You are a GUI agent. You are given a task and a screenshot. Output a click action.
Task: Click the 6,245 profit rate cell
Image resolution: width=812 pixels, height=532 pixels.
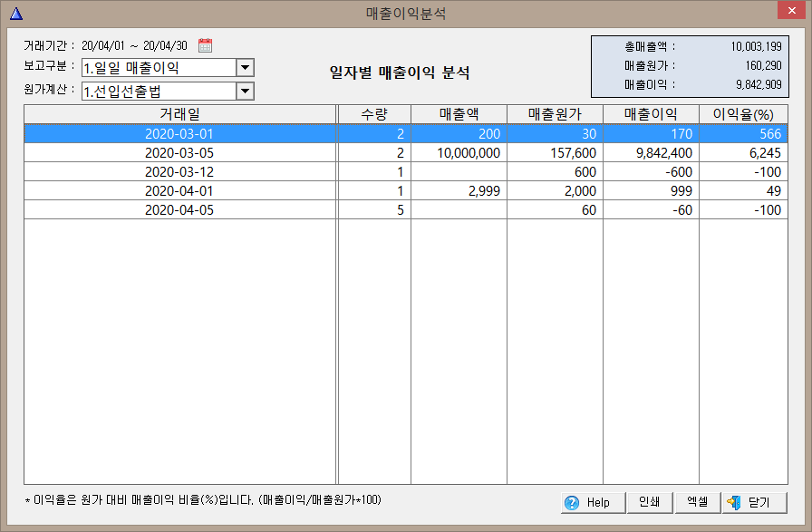(x=743, y=153)
